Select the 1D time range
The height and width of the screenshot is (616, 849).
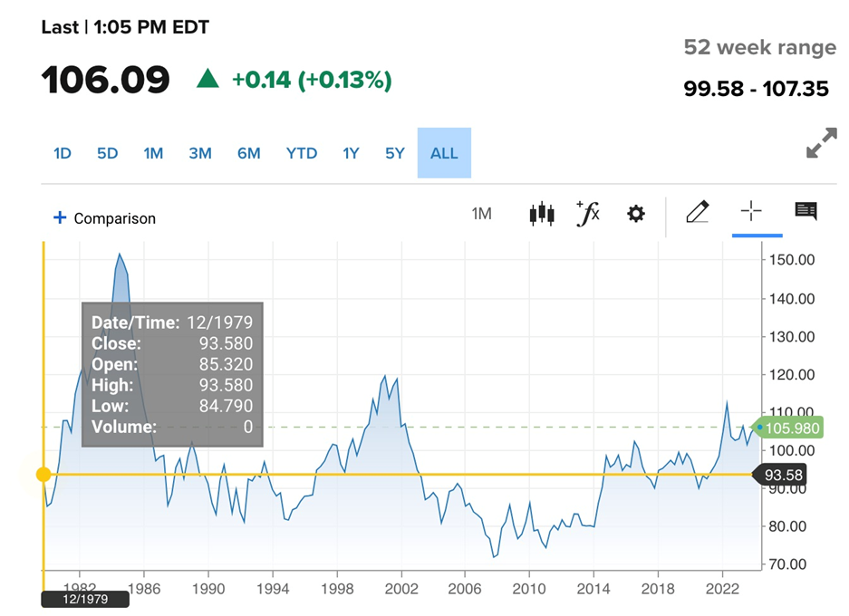[62, 153]
